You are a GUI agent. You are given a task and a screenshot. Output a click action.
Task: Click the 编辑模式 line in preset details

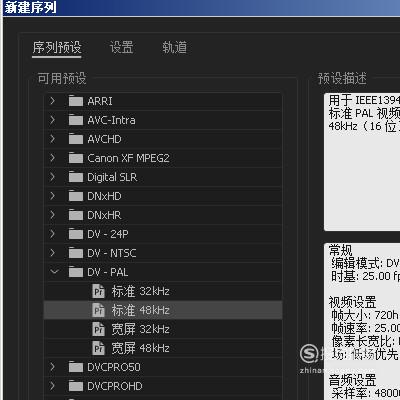pyautogui.click(x=365, y=263)
